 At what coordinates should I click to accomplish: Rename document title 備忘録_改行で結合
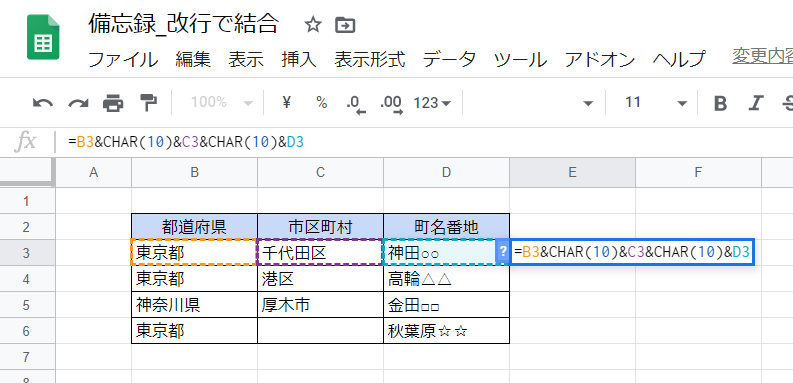(x=184, y=23)
